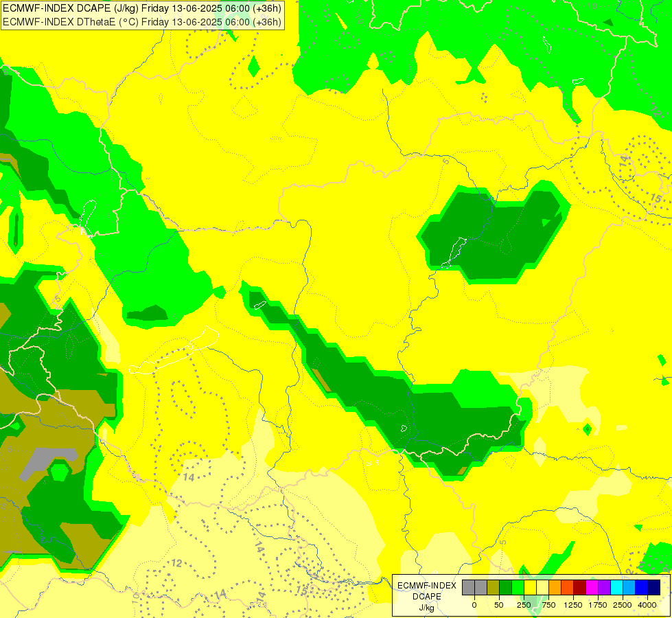Click the legend value '750'

coord(548,605)
